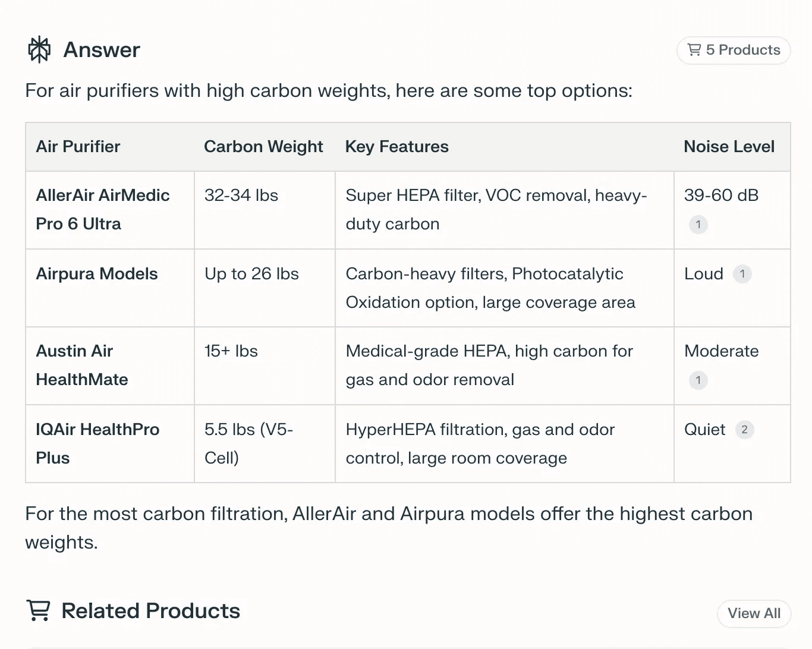The height and width of the screenshot is (649, 812).
Task: Open the 5 Products button
Action: 734,51
